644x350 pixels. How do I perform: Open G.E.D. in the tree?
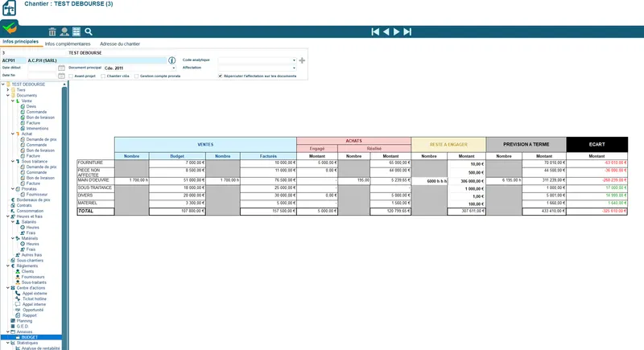pos(23,326)
